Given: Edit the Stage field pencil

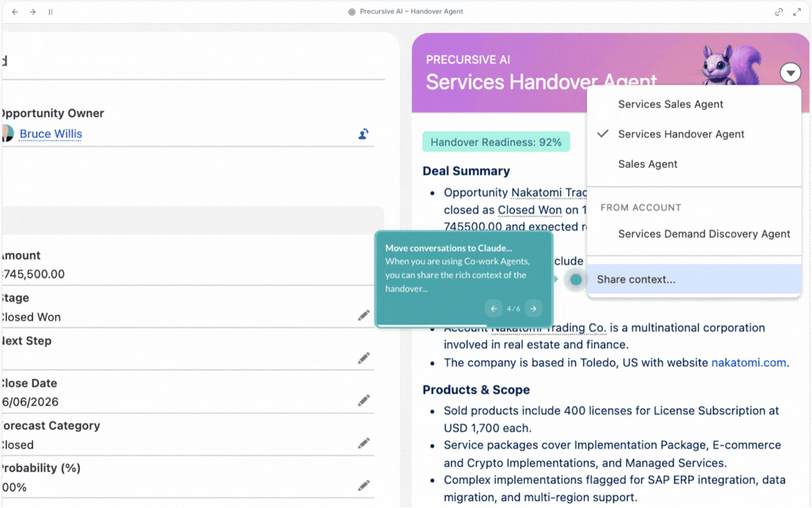Looking at the screenshot, I should 364,315.
